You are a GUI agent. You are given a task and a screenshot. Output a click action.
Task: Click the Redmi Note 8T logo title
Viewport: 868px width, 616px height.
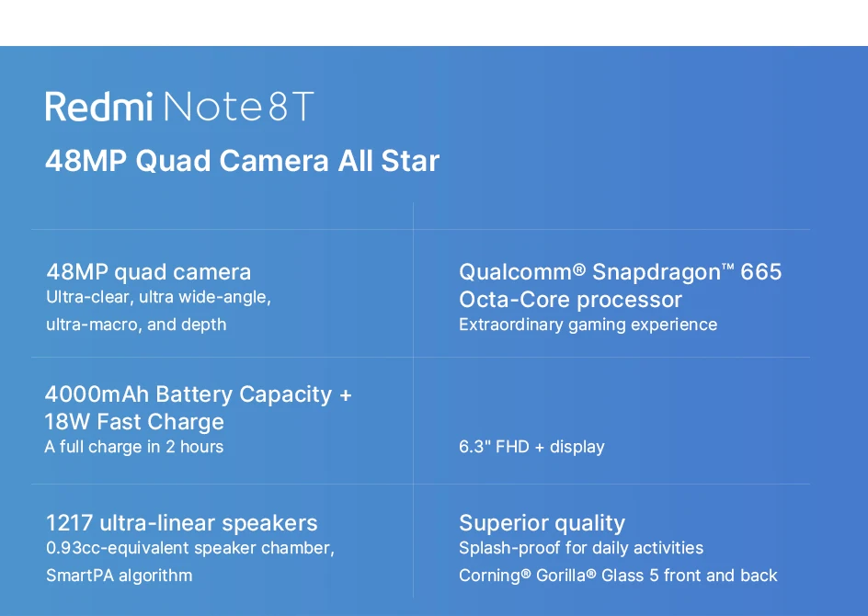click(179, 107)
